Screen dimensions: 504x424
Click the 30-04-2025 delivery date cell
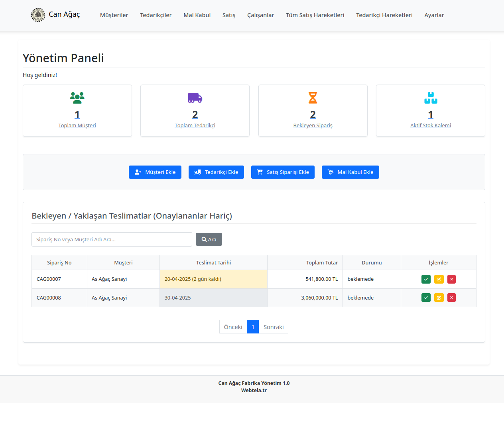tap(213, 298)
